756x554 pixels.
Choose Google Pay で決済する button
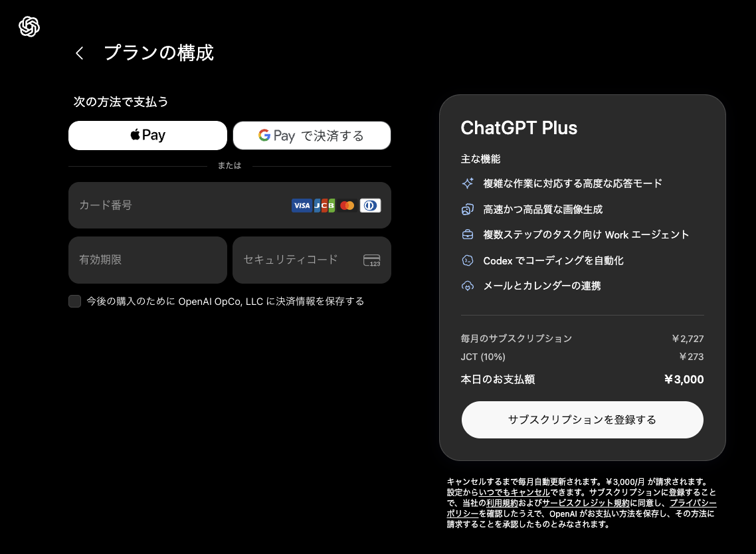[312, 136]
